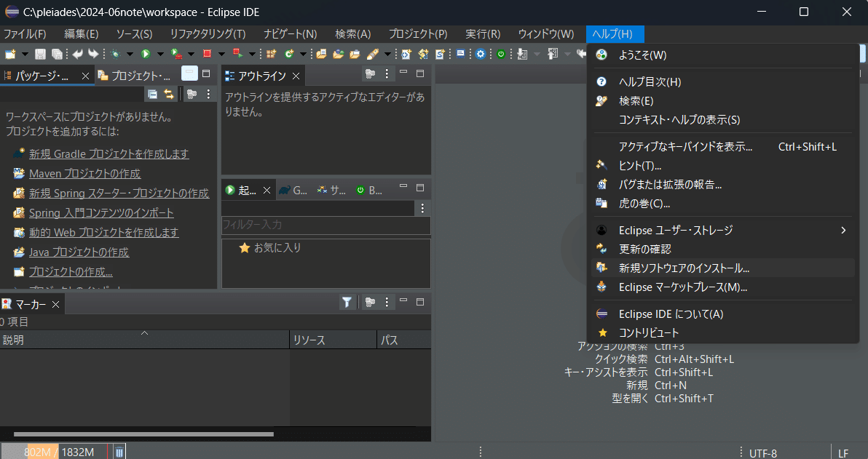Click Maven プロジェクトの作成 link
Image resolution: width=868 pixels, height=459 pixels.
point(84,174)
